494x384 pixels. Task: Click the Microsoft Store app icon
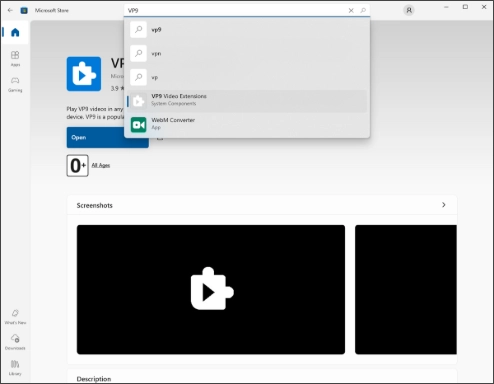[x=24, y=10]
